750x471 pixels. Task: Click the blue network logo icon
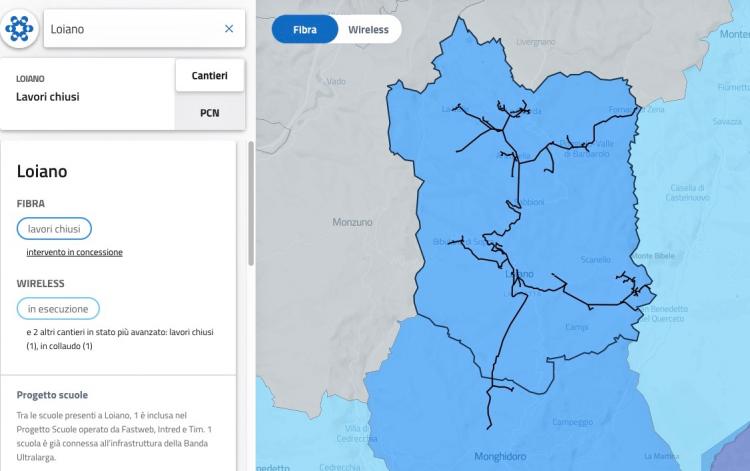click(x=19, y=29)
